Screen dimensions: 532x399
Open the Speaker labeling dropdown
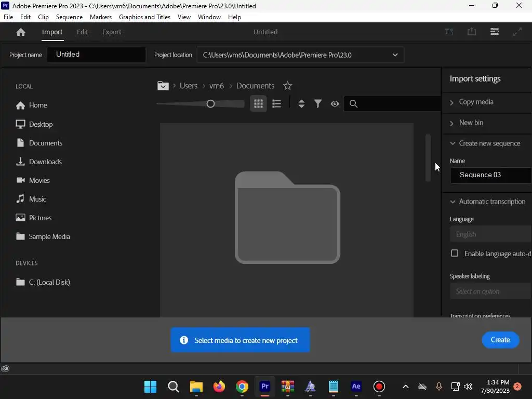(490, 291)
